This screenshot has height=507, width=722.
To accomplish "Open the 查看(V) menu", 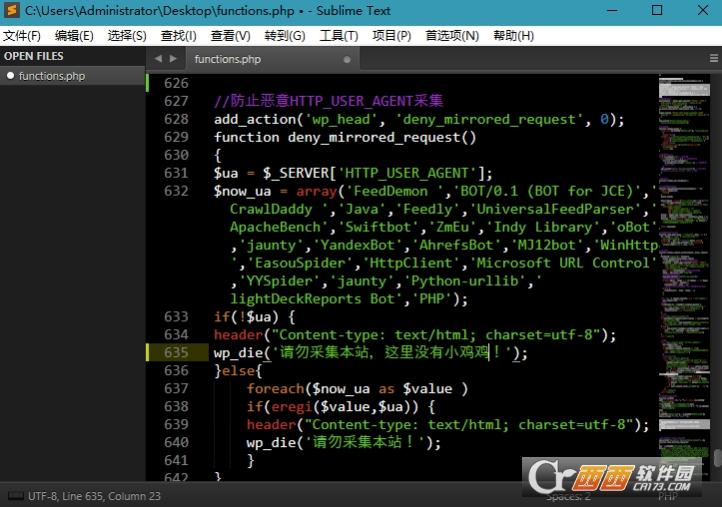I will [x=230, y=35].
